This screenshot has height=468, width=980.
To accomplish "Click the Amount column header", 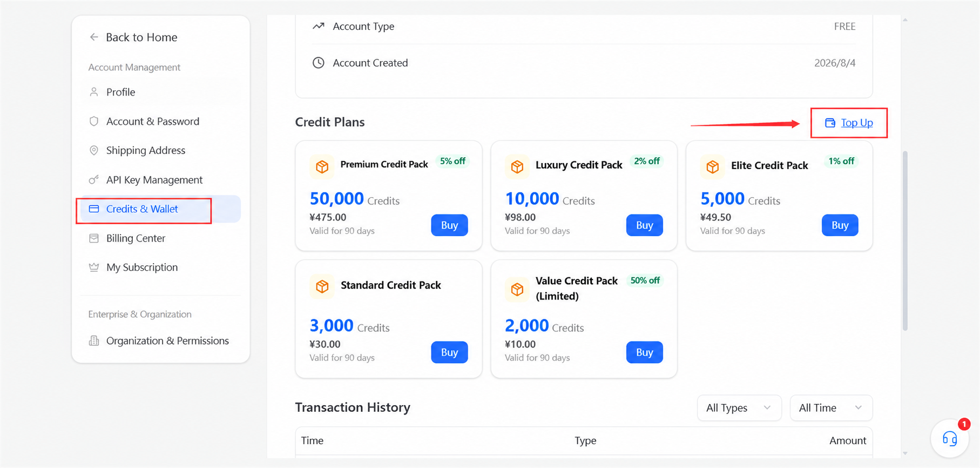I will 848,440.
